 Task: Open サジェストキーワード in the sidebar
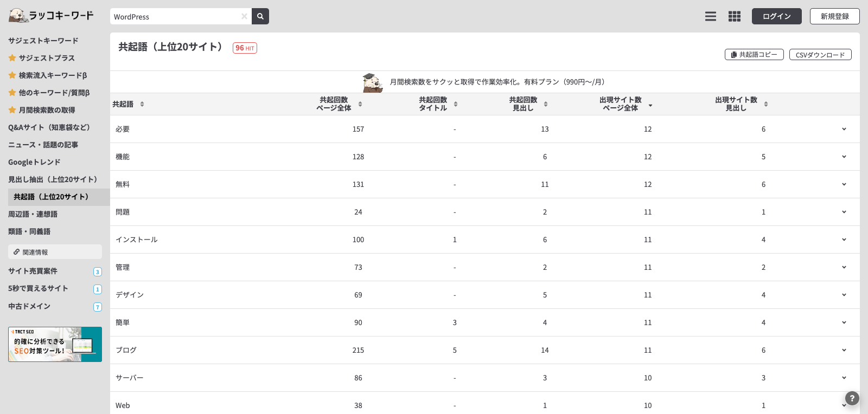[43, 41]
